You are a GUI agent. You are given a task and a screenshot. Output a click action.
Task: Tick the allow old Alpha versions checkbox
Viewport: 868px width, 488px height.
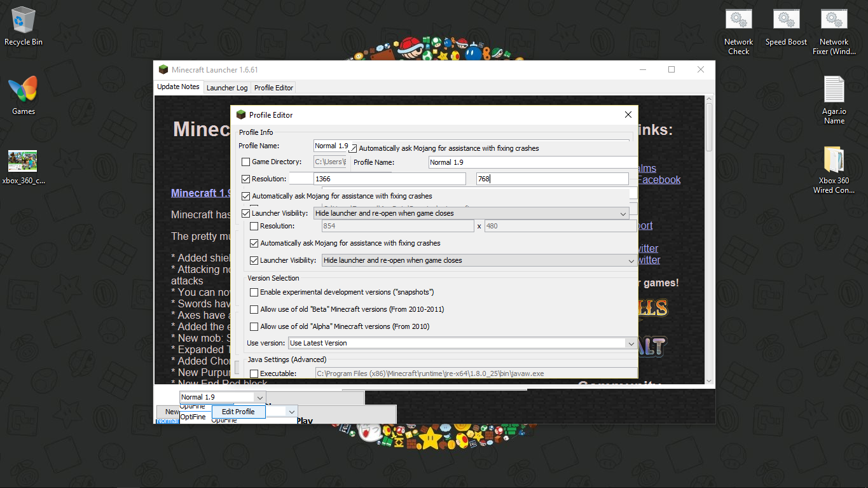click(254, 327)
